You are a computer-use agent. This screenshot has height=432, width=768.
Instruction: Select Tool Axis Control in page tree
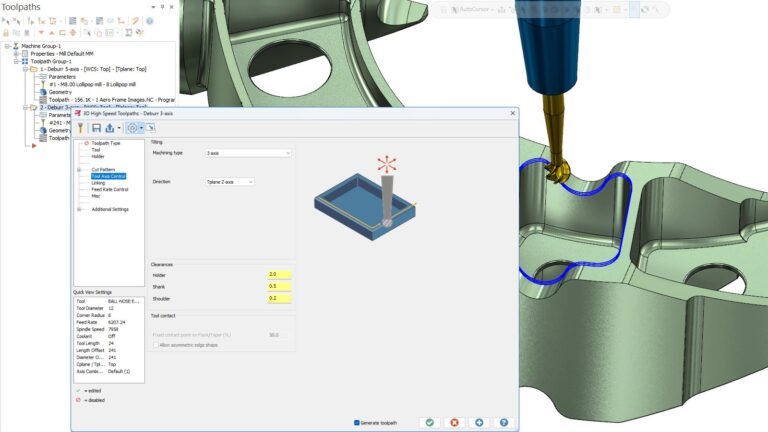pos(109,176)
